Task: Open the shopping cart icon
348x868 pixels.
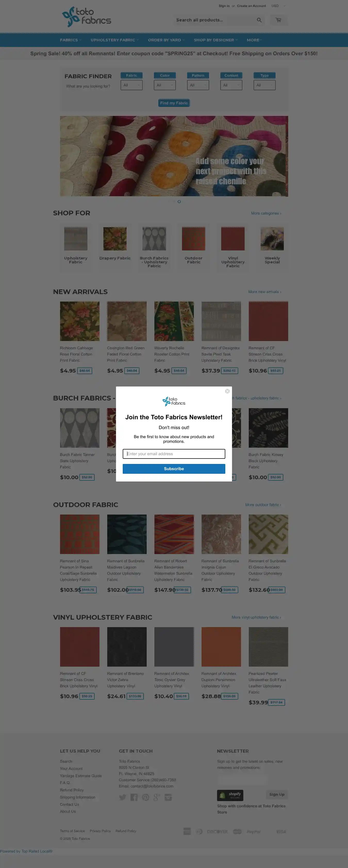Action: click(x=278, y=20)
